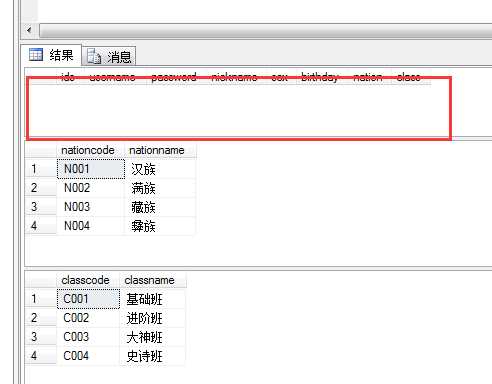Select cell N001
492x384 pixels.
tap(91, 169)
